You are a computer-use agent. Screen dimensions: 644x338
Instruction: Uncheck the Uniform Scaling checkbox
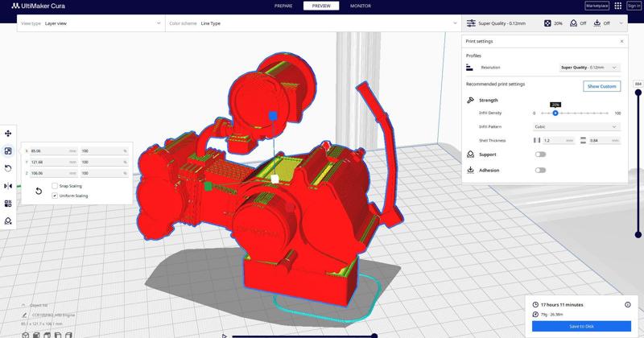(55, 196)
